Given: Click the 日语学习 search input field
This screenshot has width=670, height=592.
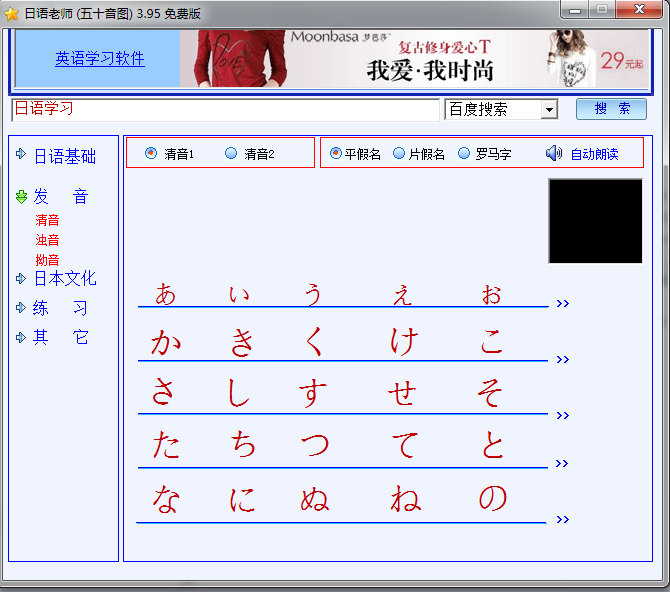Looking at the screenshot, I should click(x=226, y=110).
